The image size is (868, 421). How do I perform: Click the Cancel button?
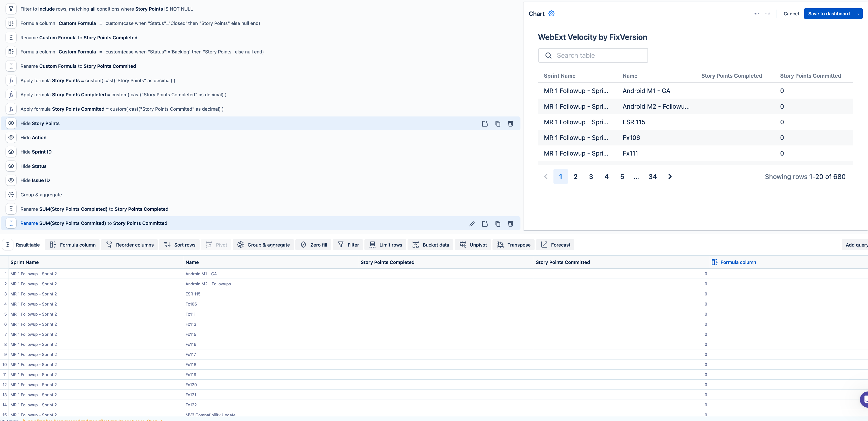pyautogui.click(x=791, y=14)
